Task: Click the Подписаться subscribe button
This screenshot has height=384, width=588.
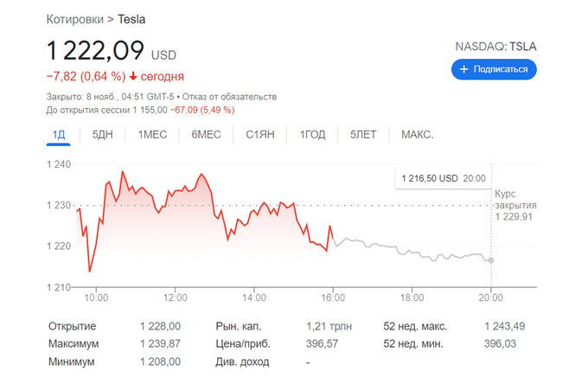Action: pyautogui.click(x=494, y=69)
